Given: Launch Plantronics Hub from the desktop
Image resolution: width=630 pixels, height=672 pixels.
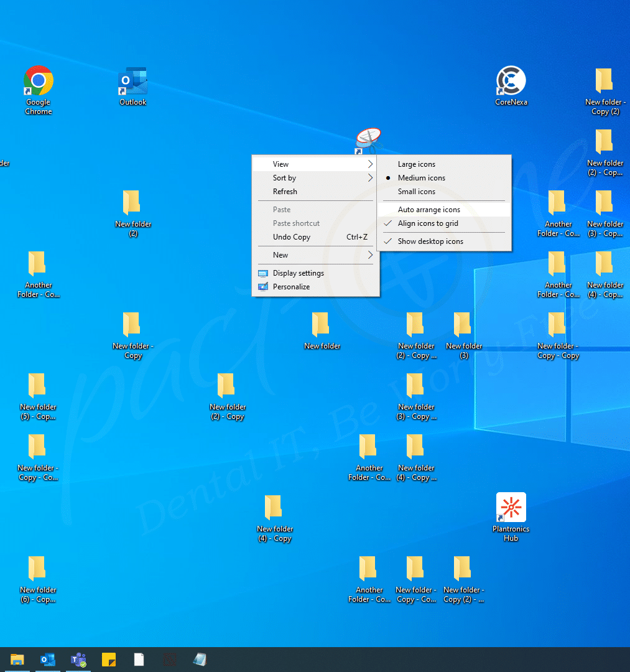Looking at the screenshot, I should pos(511,507).
